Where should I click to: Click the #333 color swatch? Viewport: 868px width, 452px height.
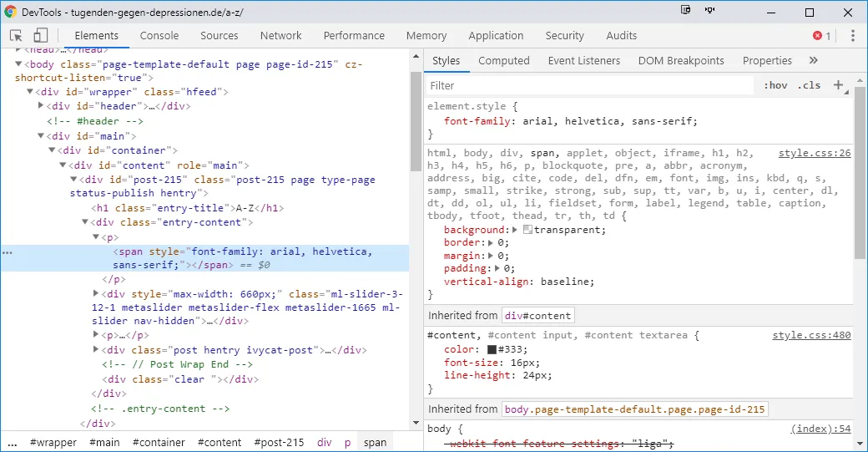pos(492,349)
